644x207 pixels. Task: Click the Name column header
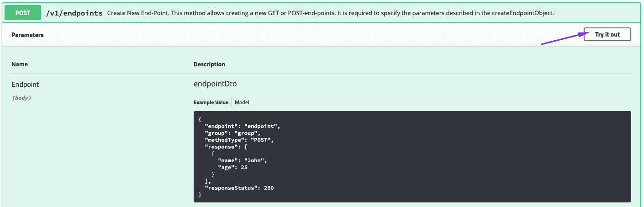pyautogui.click(x=20, y=64)
